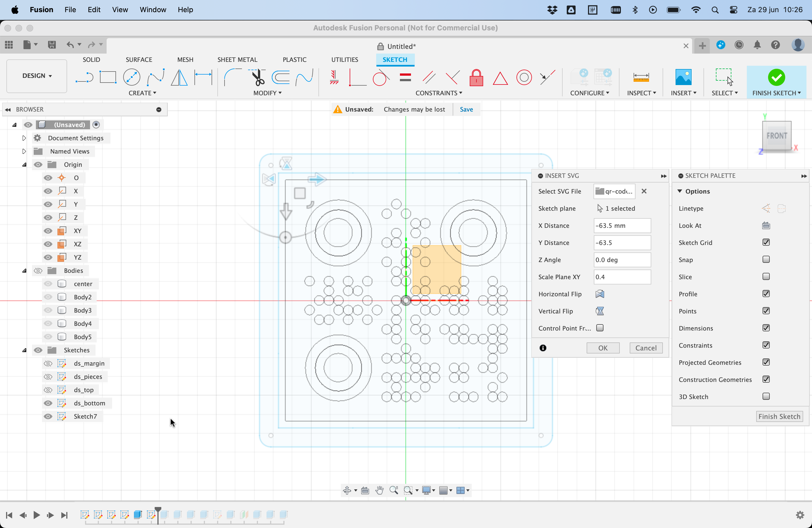The image size is (812, 528).
Task: Select the Offset tool
Action: click(281, 77)
